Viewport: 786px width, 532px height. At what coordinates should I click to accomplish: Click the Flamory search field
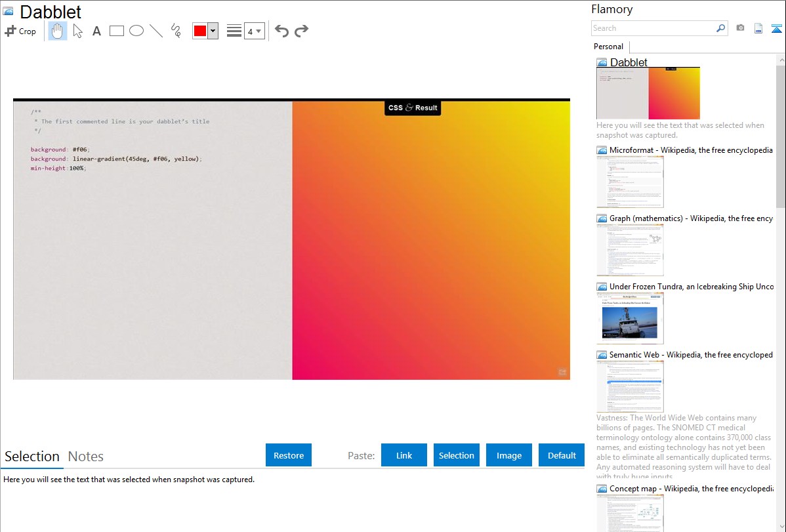(653, 28)
